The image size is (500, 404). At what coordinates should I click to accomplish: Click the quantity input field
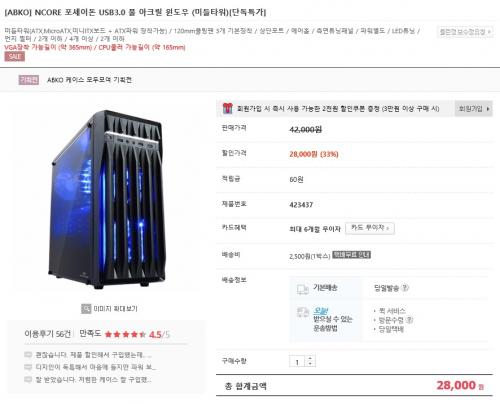click(x=297, y=361)
